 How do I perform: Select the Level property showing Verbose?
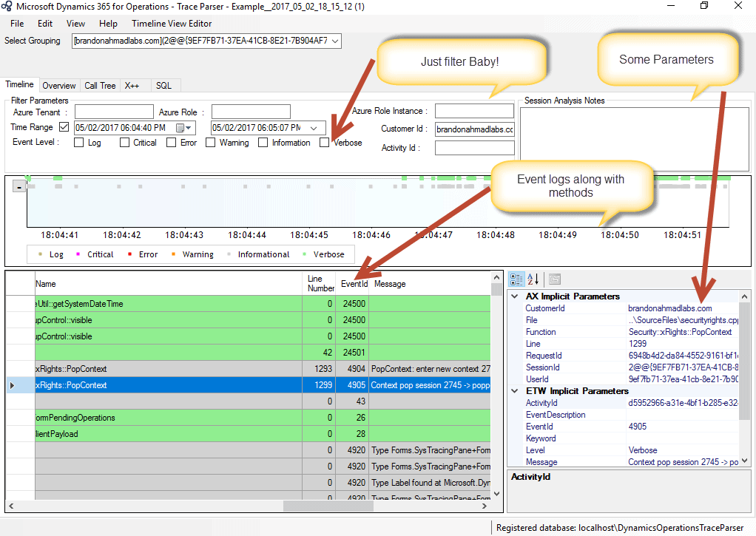tap(631, 450)
